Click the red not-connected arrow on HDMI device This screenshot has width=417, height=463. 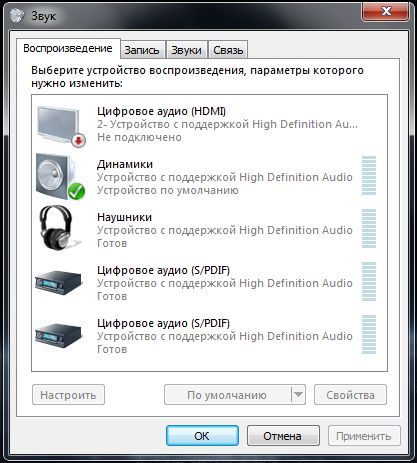point(79,141)
